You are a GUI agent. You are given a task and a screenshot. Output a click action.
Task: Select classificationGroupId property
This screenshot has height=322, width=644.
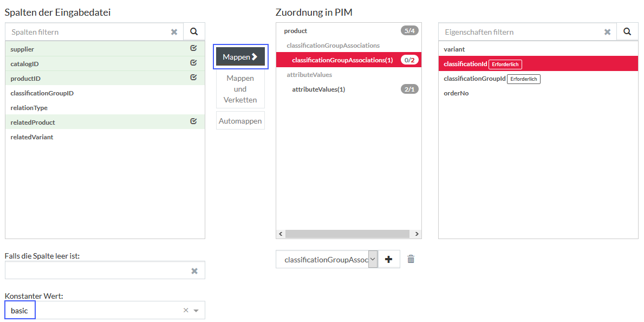[x=474, y=79]
